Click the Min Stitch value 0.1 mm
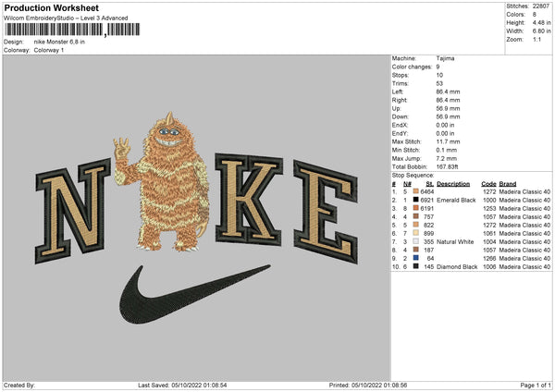 [x=447, y=150]
